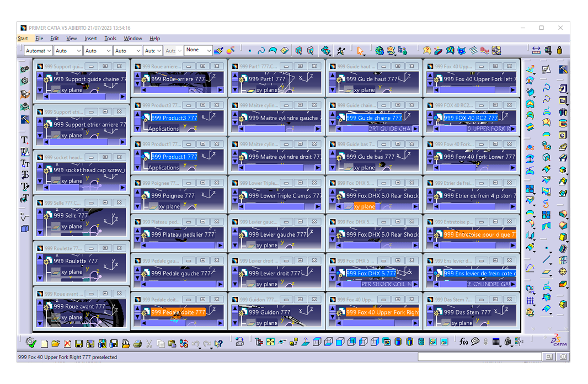Click xy plane under 999 Roulette 777
This screenshot has height=384, width=588.
(x=72, y=272)
